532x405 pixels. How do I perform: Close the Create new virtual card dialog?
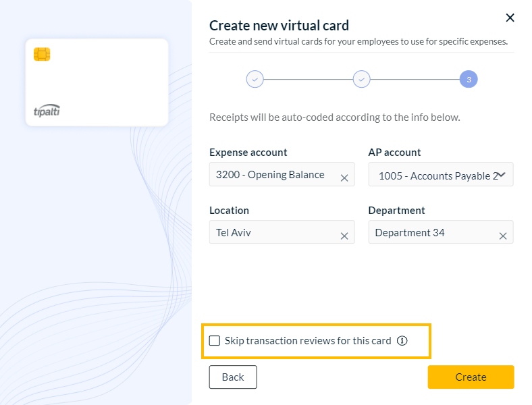pos(510,18)
